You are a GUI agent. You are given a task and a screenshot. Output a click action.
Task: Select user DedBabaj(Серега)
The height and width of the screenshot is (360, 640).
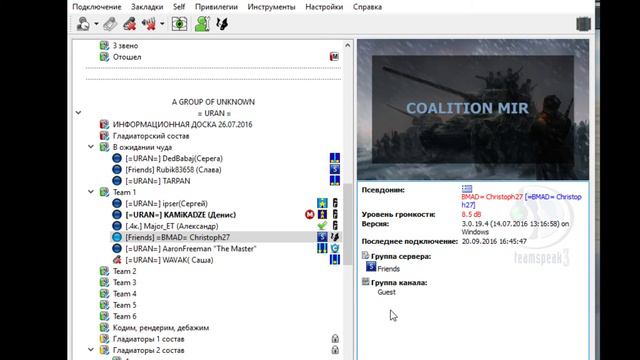click(174, 158)
